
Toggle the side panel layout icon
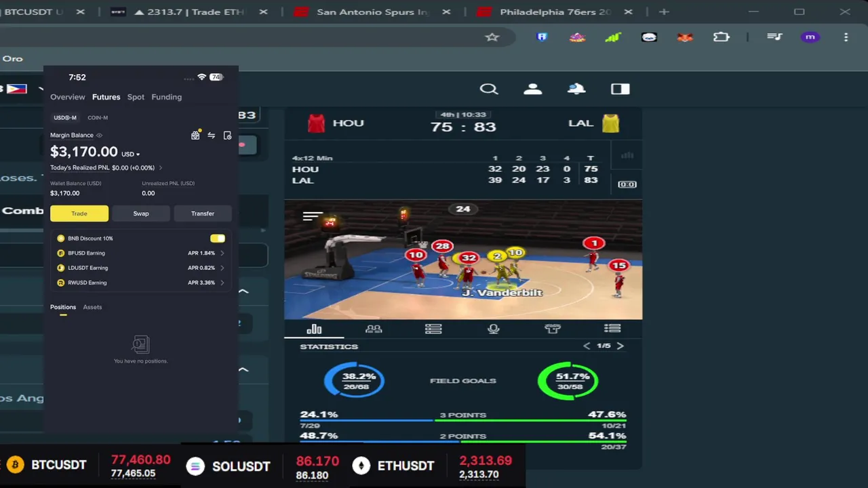pos(620,89)
